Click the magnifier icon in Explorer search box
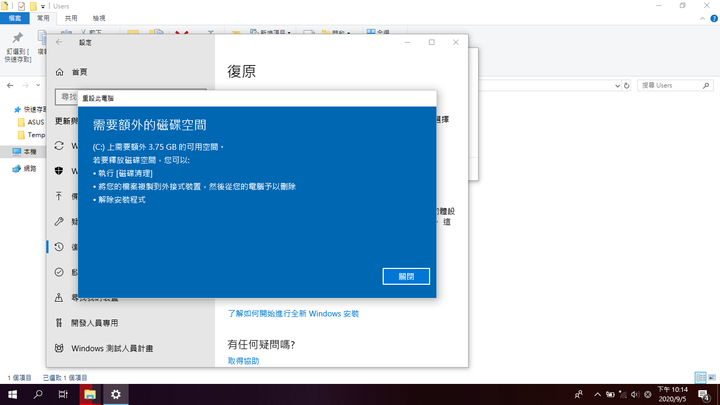720x405 pixels. click(x=706, y=85)
